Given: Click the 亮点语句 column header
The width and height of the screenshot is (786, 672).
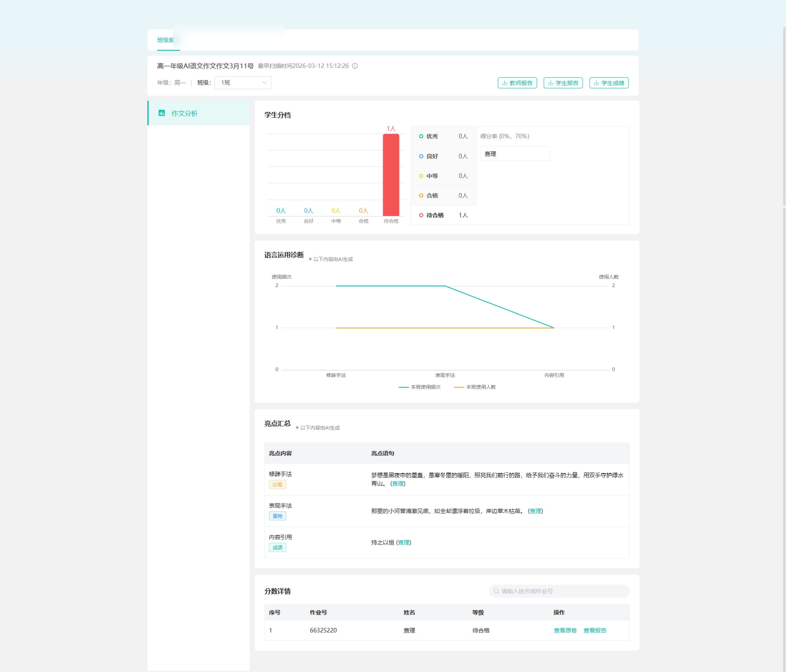Looking at the screenshot, I should (382, 453).
